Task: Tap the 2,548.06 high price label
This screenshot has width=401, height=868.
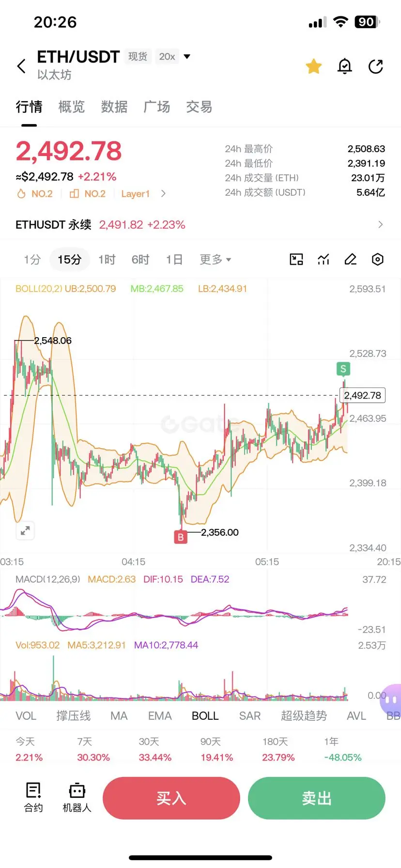Action: pyautogui.click(x=53, y=341)
